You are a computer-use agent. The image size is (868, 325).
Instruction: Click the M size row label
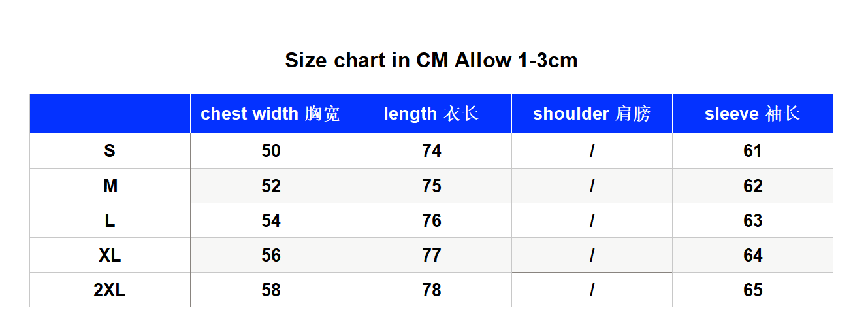coord(110,186)
